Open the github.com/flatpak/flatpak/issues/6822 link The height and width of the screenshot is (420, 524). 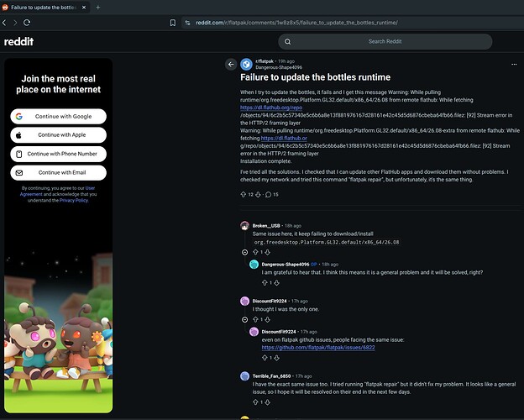318,348
